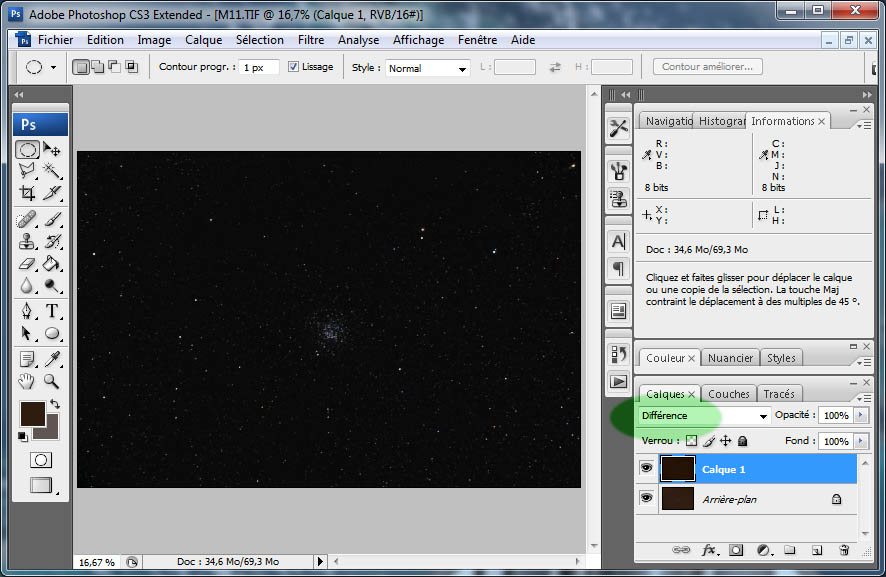Click the foreground color swatch
The height and width of the screenshot is (577, 886).
31,413
